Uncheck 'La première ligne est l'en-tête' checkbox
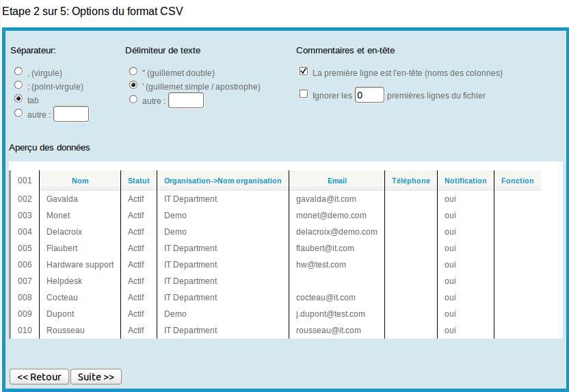The width and height of the screenshot is (569, 392). coord(304,71)
